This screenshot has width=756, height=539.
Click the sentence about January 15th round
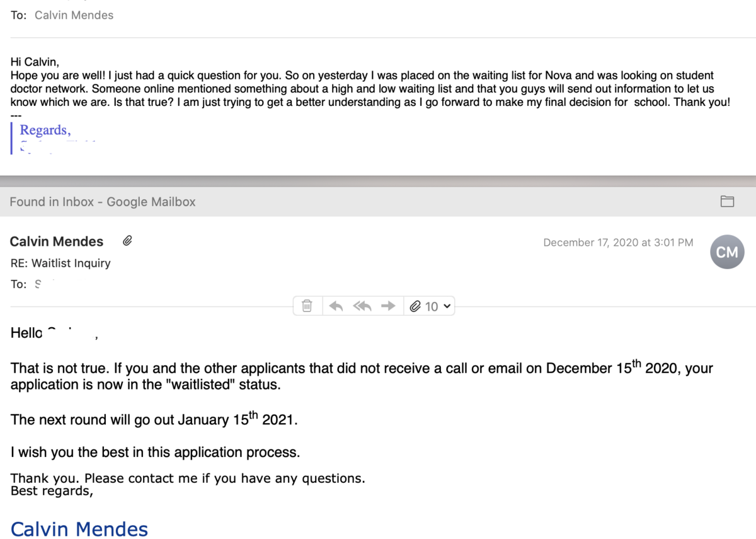[x=154, y=418]
